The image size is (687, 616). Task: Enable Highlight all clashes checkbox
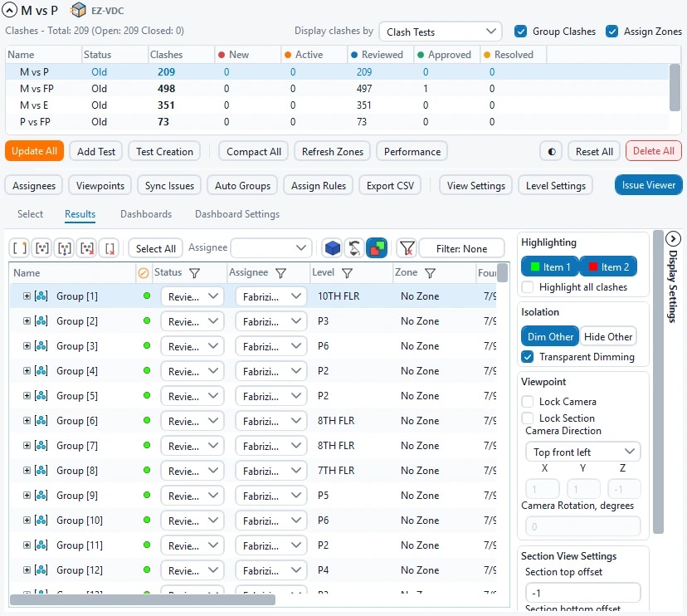point(528,287)
